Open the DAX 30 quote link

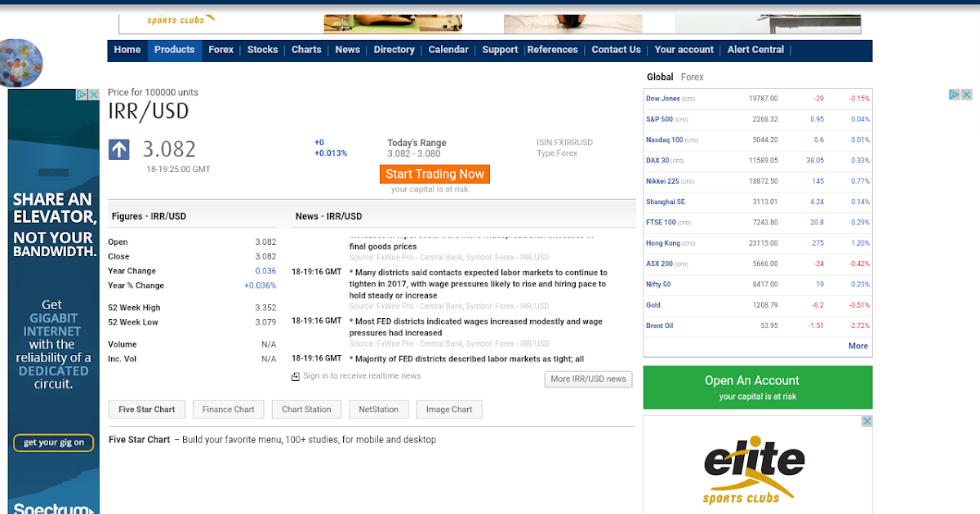pos(657,161)
